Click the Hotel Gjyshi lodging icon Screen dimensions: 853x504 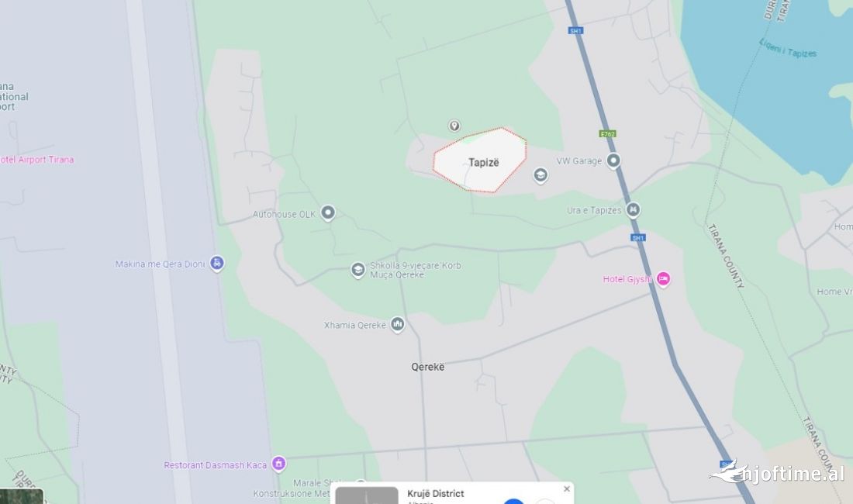[x=662, y=279]
